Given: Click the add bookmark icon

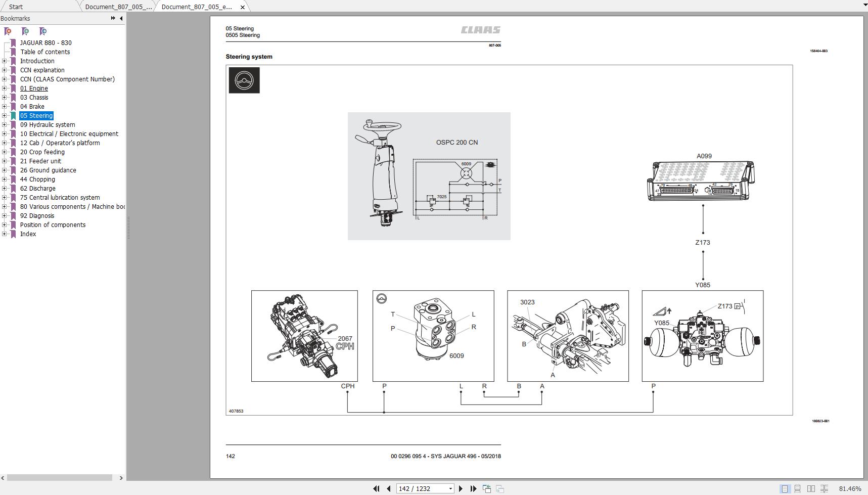Looking at the screenshot, I should [x=25, y=31].
